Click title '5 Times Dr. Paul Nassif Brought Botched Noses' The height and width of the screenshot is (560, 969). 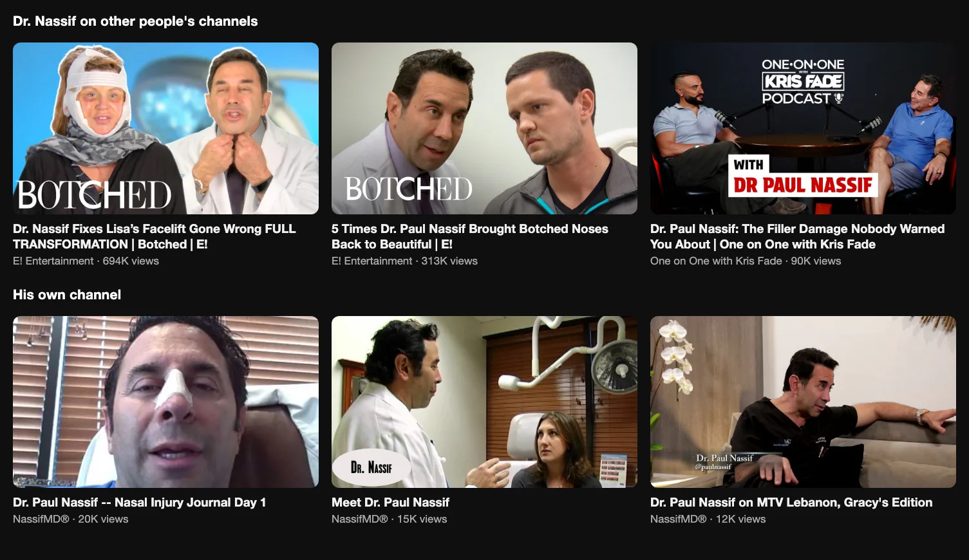[x=470, y=236]
